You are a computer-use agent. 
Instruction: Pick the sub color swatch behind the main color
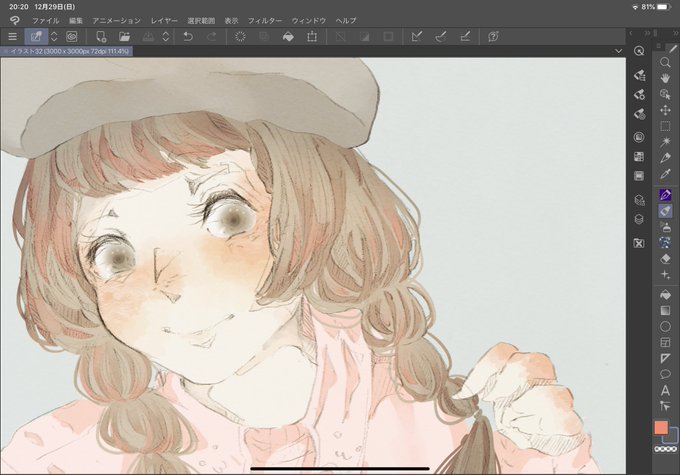(673, 437)
